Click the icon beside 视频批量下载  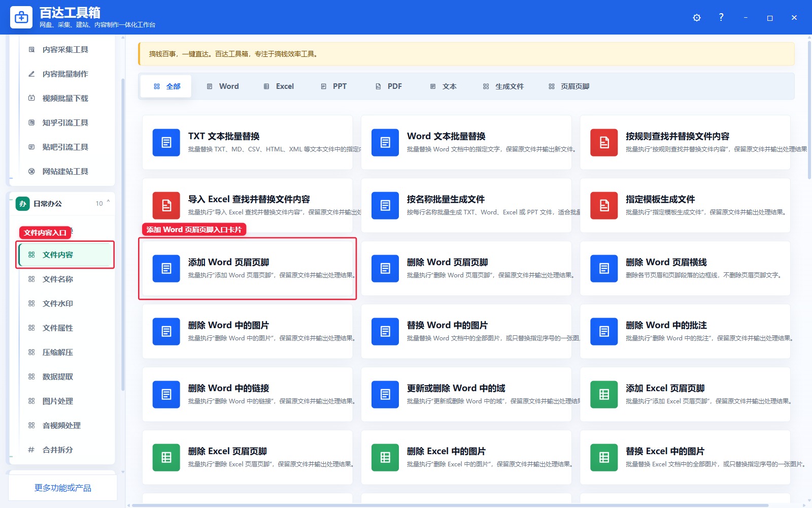pos(31,98)
